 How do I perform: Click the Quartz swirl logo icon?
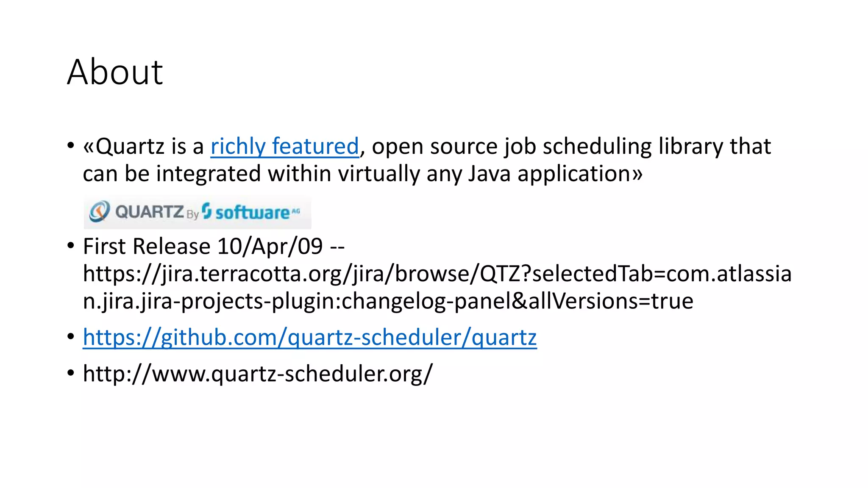(100, 211)
